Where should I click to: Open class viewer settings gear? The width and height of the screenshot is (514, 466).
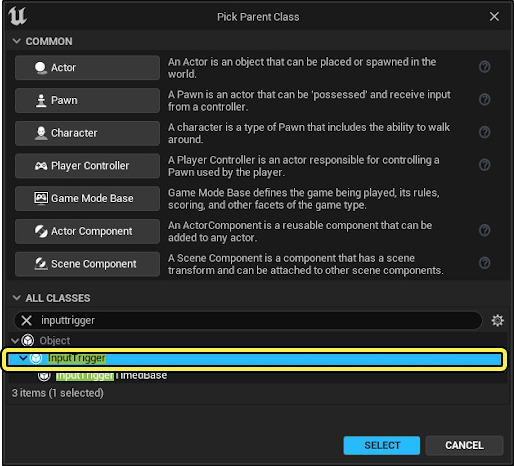coord(497,321)
